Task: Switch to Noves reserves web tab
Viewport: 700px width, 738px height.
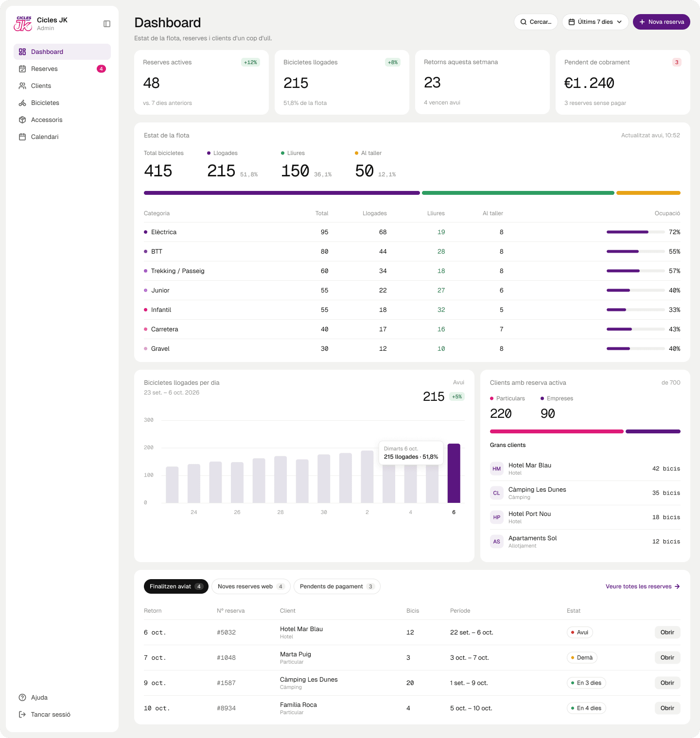Action: click(x=251, y=586)
